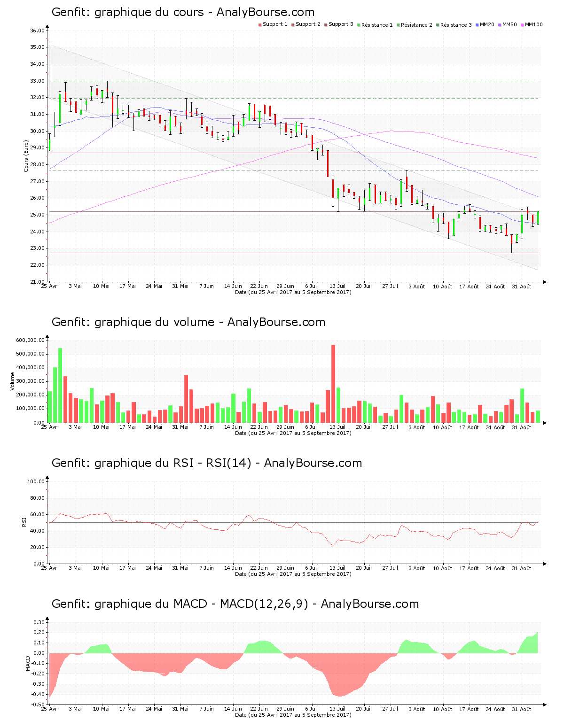564x728 pixels.
Task: Click the '25 Avr' date under the price chart
Action: tap(49, 287)
